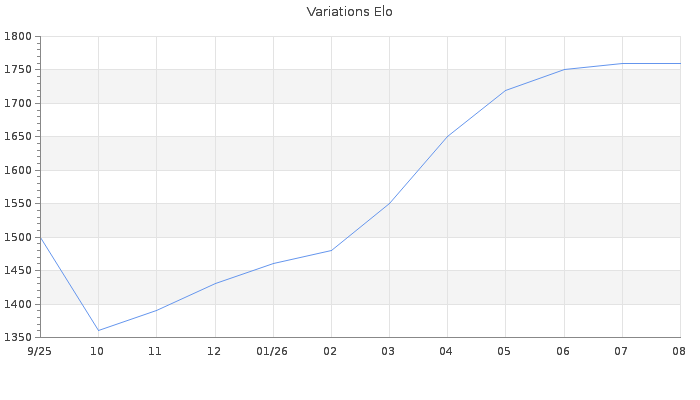Click the 08 x-axis label

tap(679, 351)
